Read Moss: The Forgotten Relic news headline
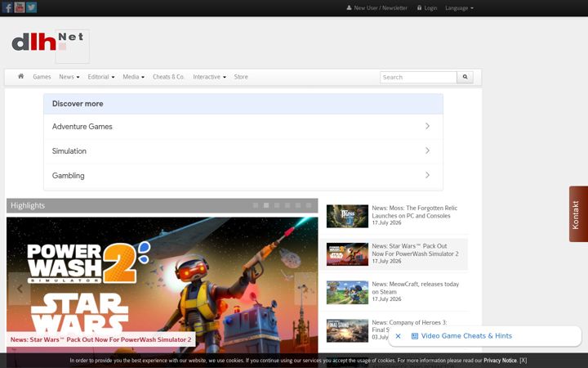 click(414, 212)
